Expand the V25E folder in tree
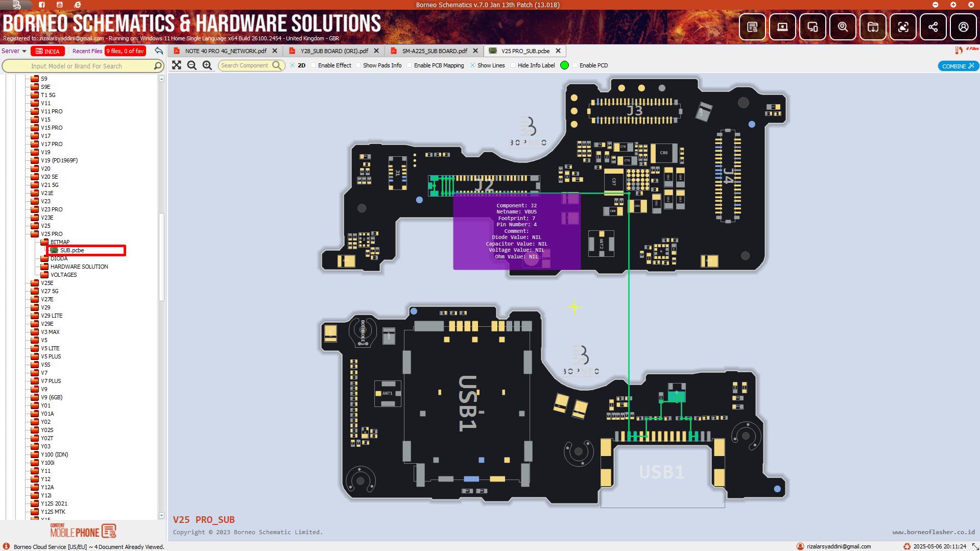Viewport: 980px width, 551px height. [35, 283]
